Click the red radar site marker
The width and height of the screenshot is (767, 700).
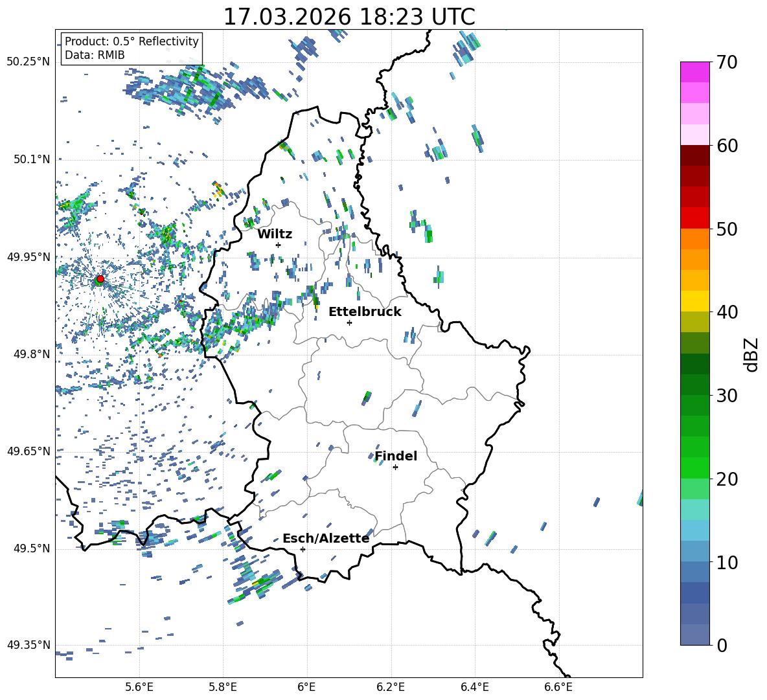(x=100, y=279)
